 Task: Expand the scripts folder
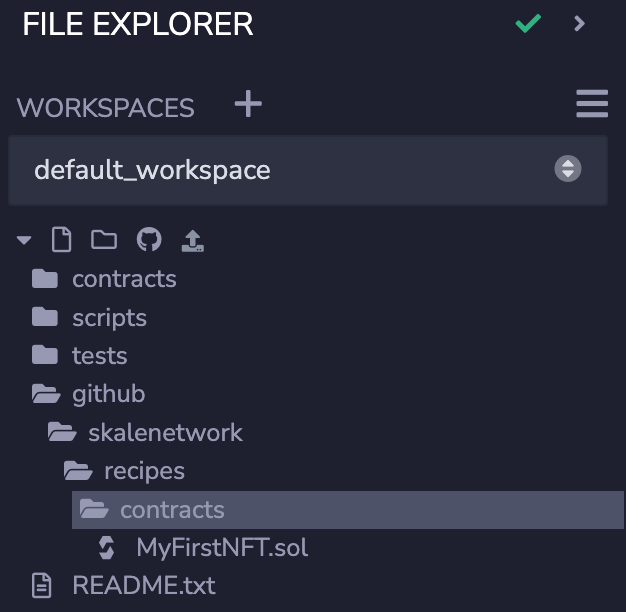click(109, 317)
